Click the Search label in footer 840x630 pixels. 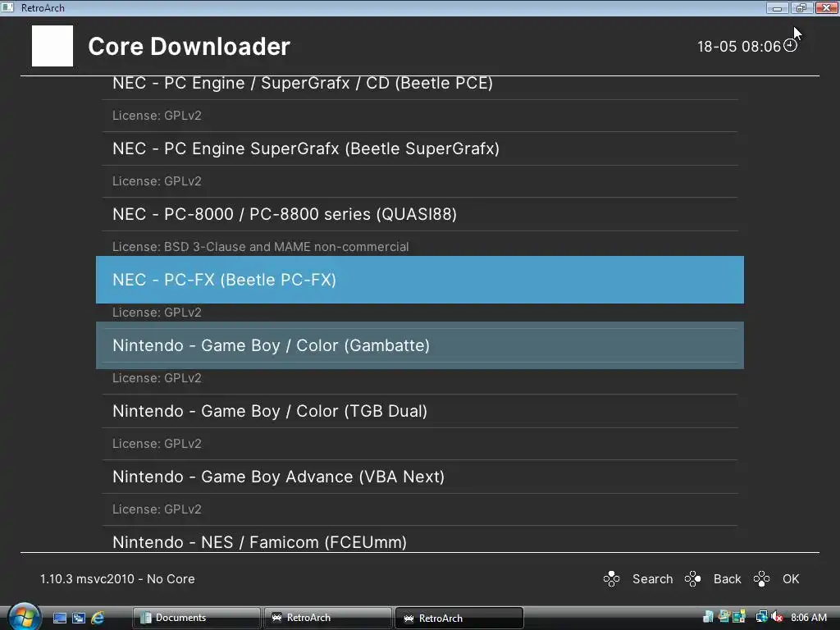click(x=652, y=579)
